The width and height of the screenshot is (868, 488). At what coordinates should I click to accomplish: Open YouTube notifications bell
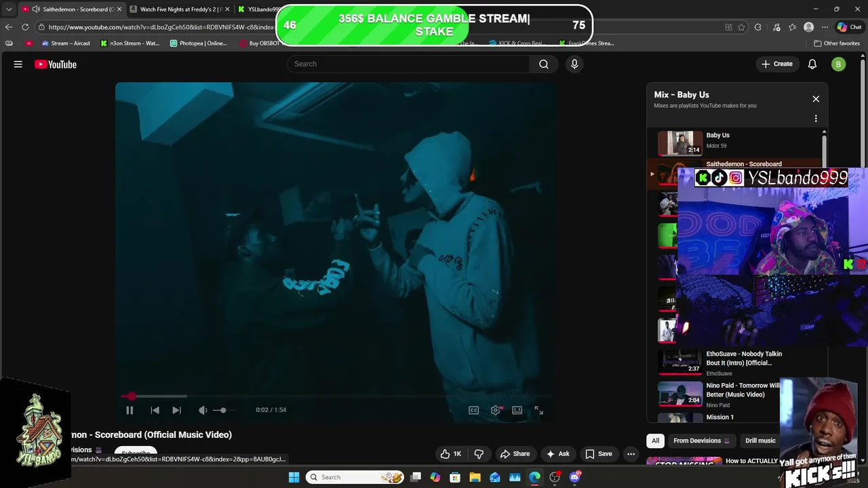[812, 64]
